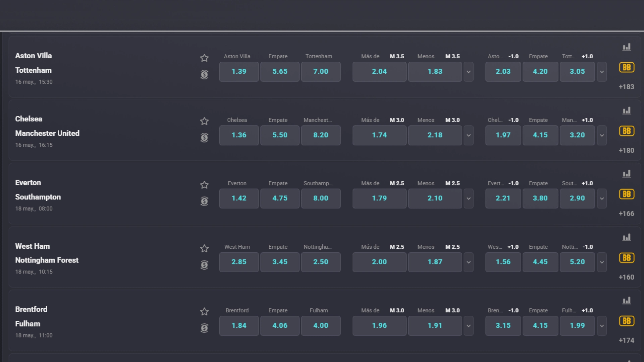The width and height of the screenshot is (644, 362).
Task: Pick over 3.5 goals at 2.04
Action: coord(379,72)
